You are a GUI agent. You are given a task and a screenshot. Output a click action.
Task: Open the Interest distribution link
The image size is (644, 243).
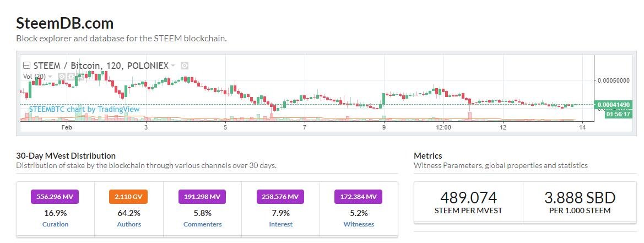(281, 224)
